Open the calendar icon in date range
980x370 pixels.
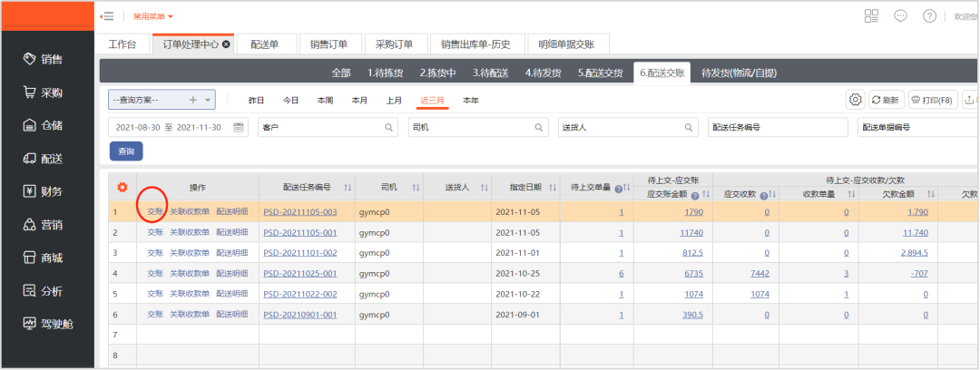(239, 128)
